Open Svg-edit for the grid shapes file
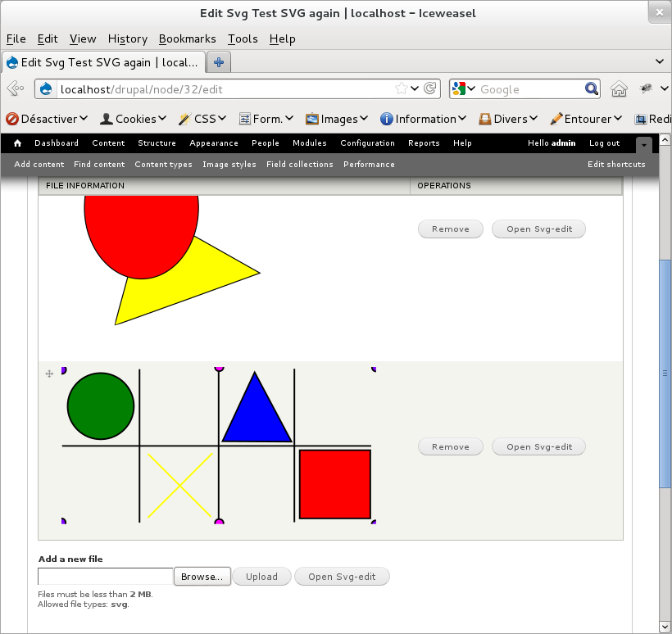The image size is (672, 634). (538, 447)
